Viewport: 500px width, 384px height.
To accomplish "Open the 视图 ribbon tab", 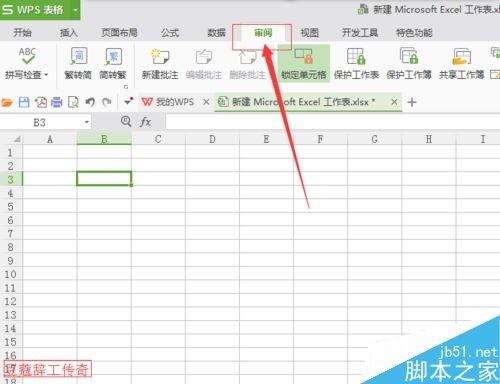I will pos(310,33).
